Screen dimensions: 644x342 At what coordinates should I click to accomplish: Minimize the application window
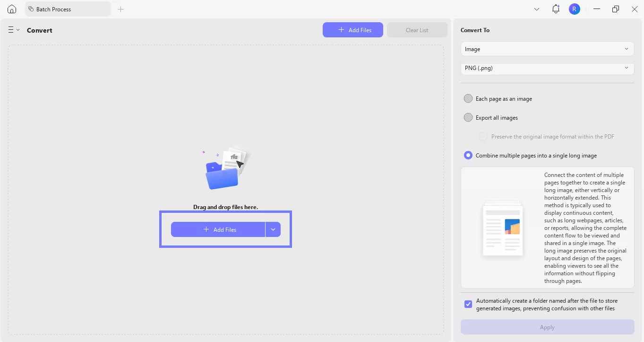[x=597, y=9]
